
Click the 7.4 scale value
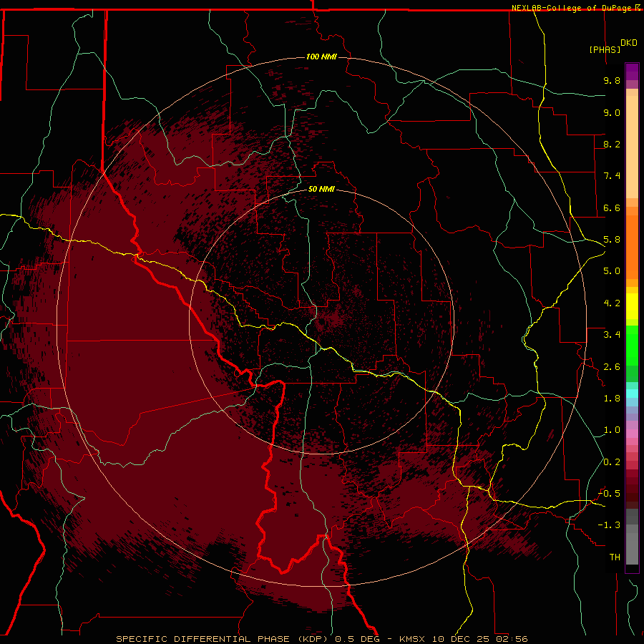[x=612, y=176]
